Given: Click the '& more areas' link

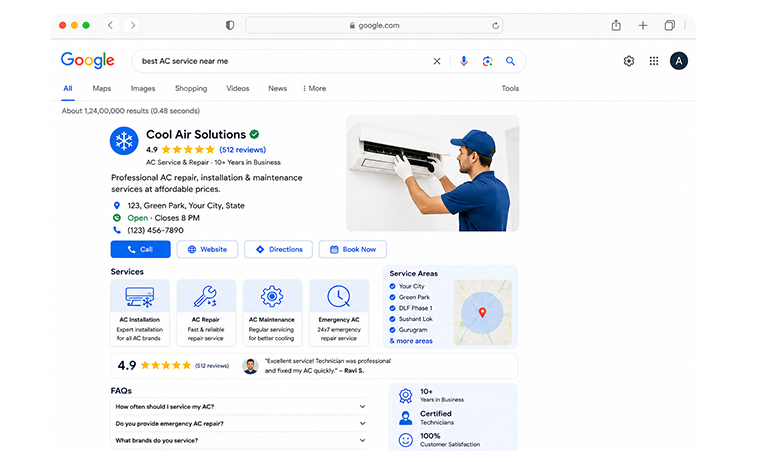Looking at the screenshot, I should pyautogui.click(x=411, y=341).
